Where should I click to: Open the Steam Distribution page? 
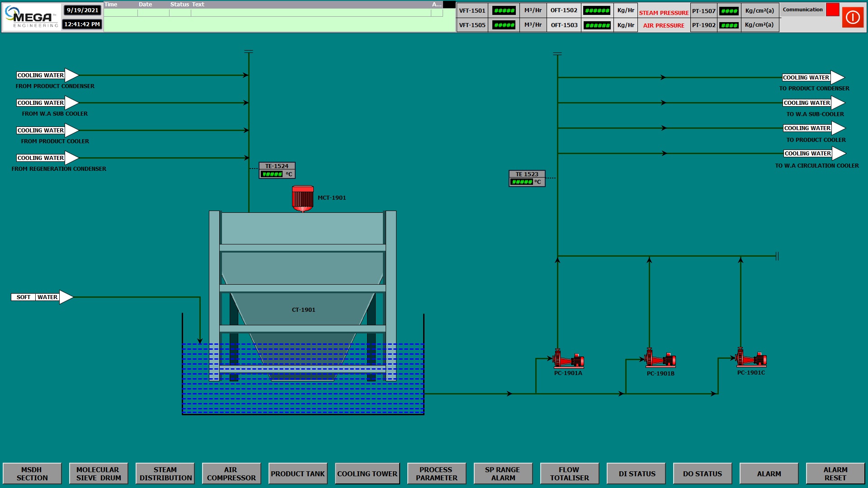click(x=165, y=474)
